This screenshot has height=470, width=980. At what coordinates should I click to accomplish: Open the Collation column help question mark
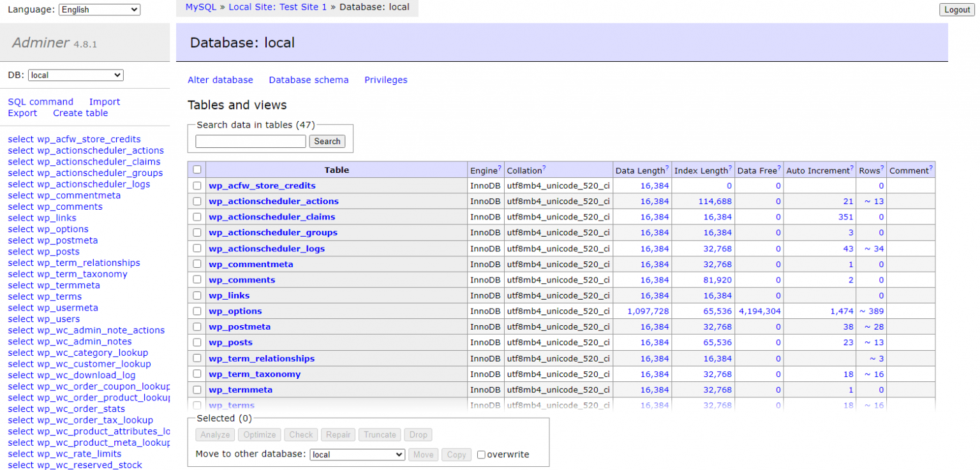(544, 168)
